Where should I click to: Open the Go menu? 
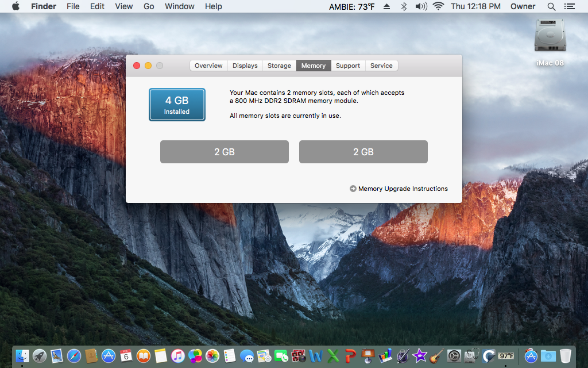tap(149, 6)
